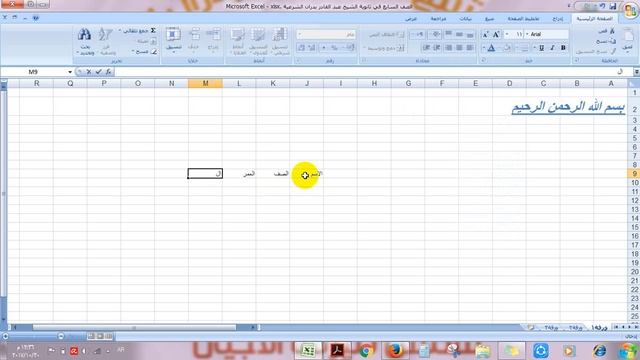Image resolution: width=640 pixels, height=360 pixels.
Task: Open the Name Box M9 dropdown
Action: (x=70, y=72)
